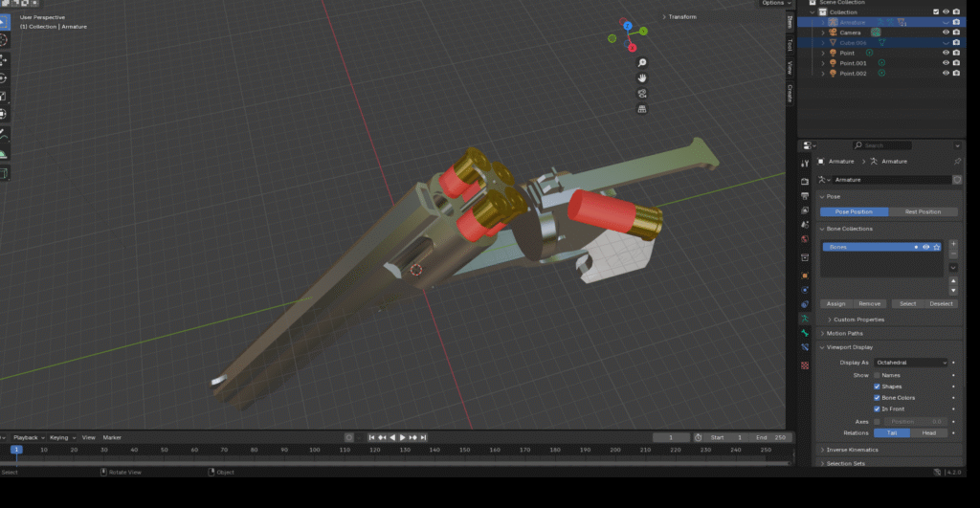Click the Rest Position button
The width and height of the screenshot is (980, 508).
pyautogui.click(x=922, y=211)
